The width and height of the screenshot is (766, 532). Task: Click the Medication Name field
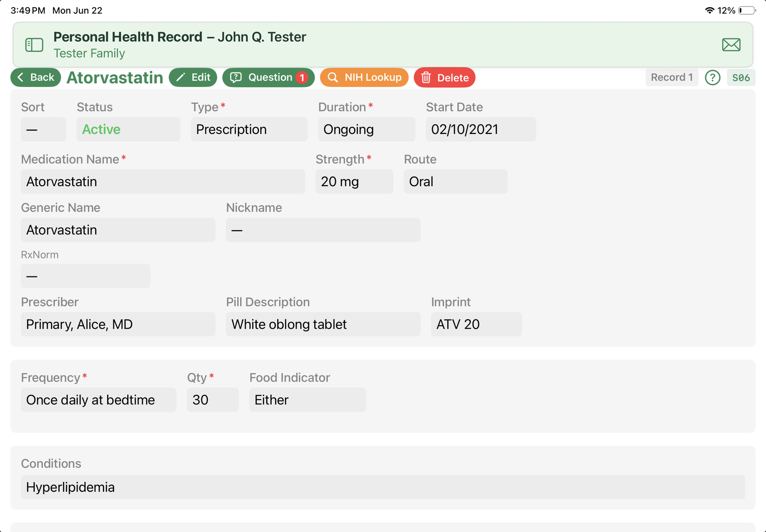click(x=163, y=181)
